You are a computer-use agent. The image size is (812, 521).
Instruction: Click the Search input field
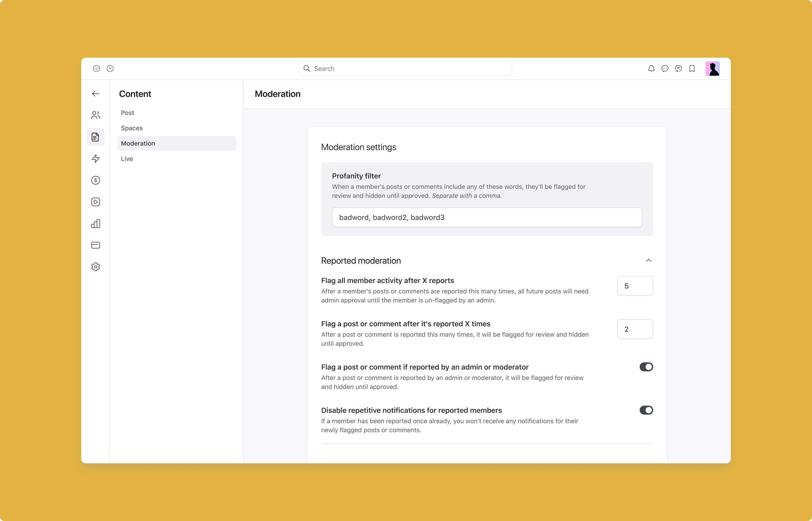[405, 69]
